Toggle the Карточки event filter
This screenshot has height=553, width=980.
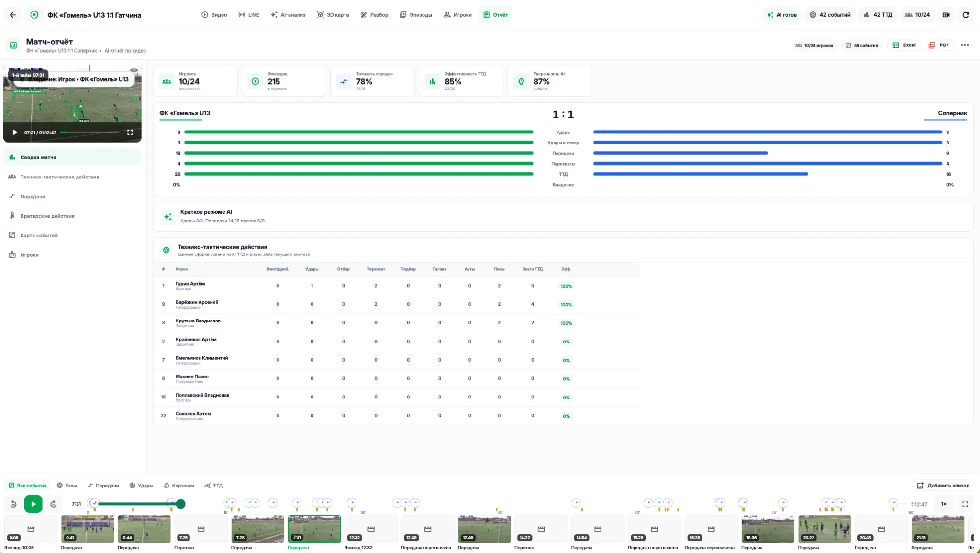click(178, 486)
